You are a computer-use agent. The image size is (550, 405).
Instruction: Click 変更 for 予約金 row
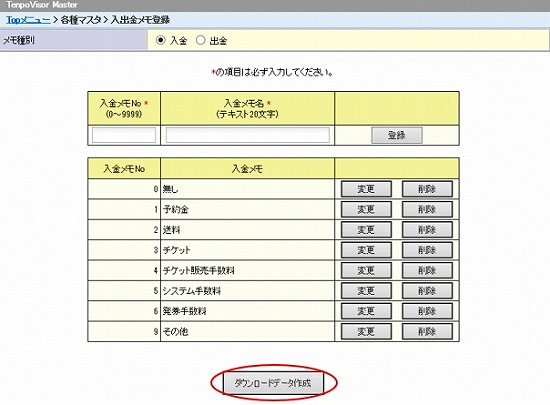(x=366, y=210)
